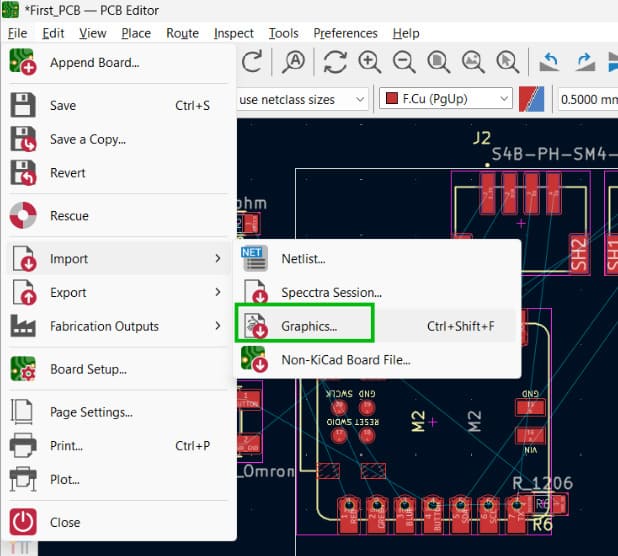Click the Page Settings icon
618x556 pixels.
(x=22, y=412)
